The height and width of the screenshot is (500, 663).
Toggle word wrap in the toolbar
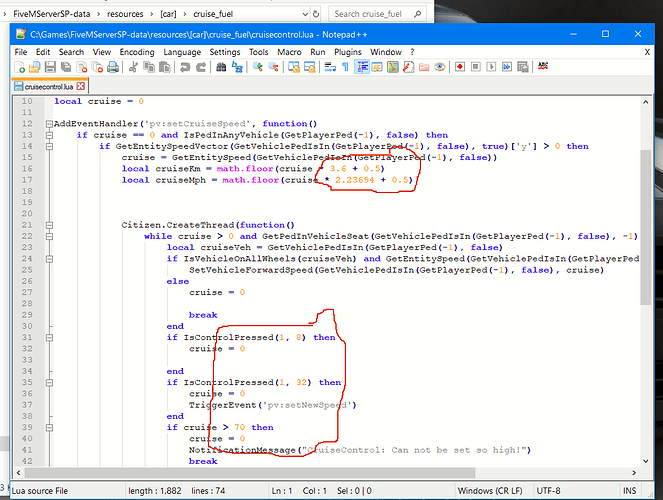point(330,67)
